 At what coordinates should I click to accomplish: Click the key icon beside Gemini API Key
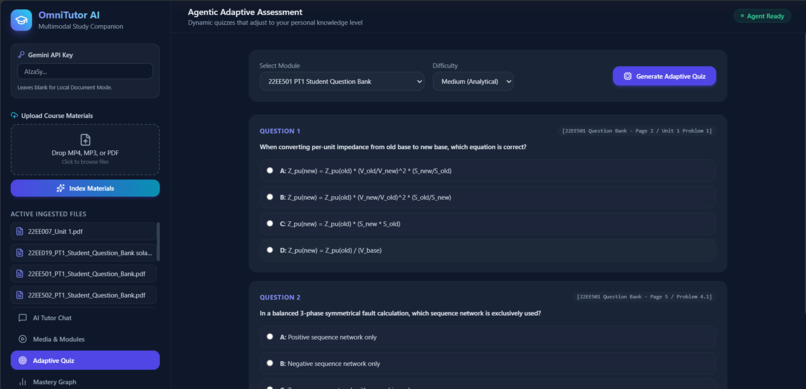click(21, 54)
